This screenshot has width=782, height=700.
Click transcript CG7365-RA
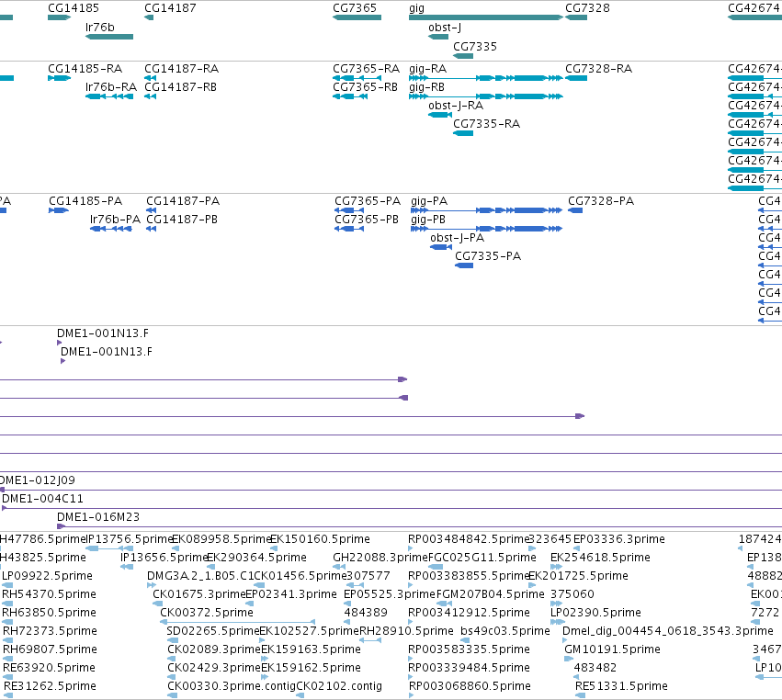coord(366,68)
